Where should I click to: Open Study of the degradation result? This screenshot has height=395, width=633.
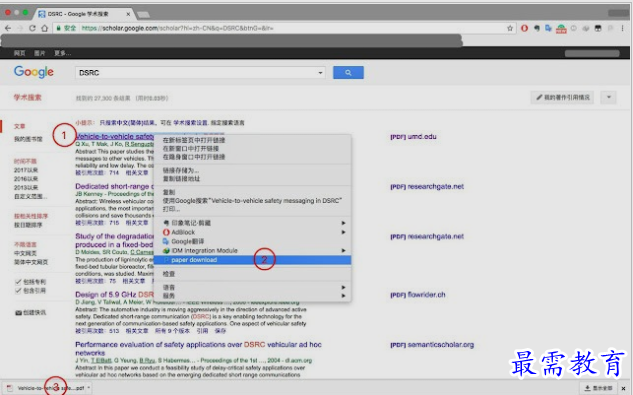pos(114,240)
